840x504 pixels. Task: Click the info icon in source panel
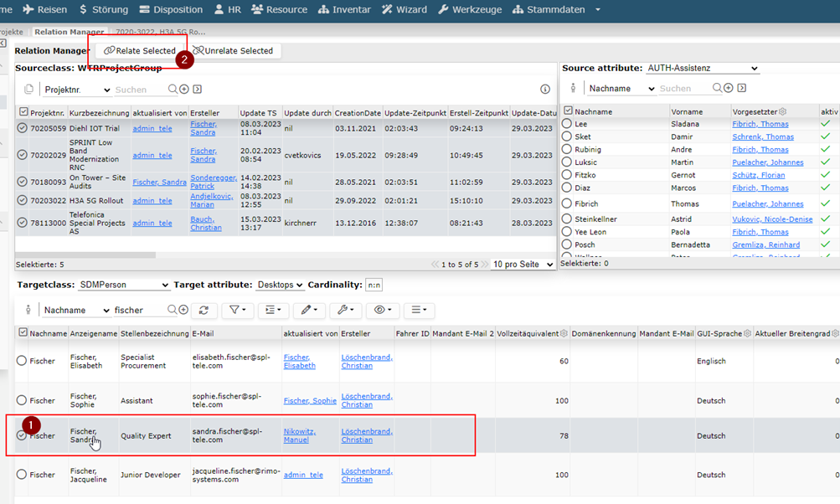545,90
